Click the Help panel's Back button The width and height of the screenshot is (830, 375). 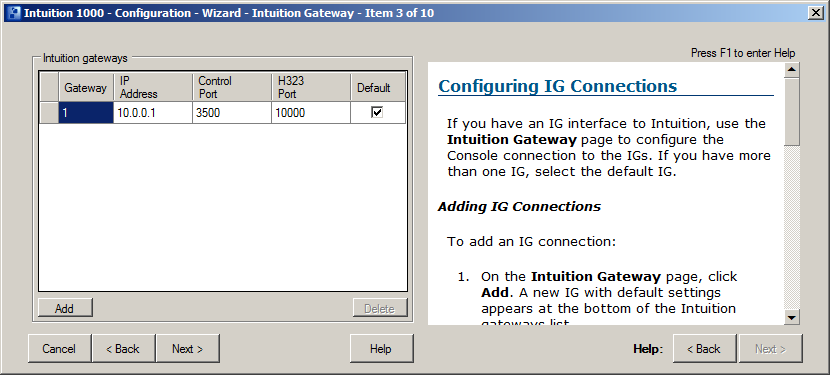704,349
